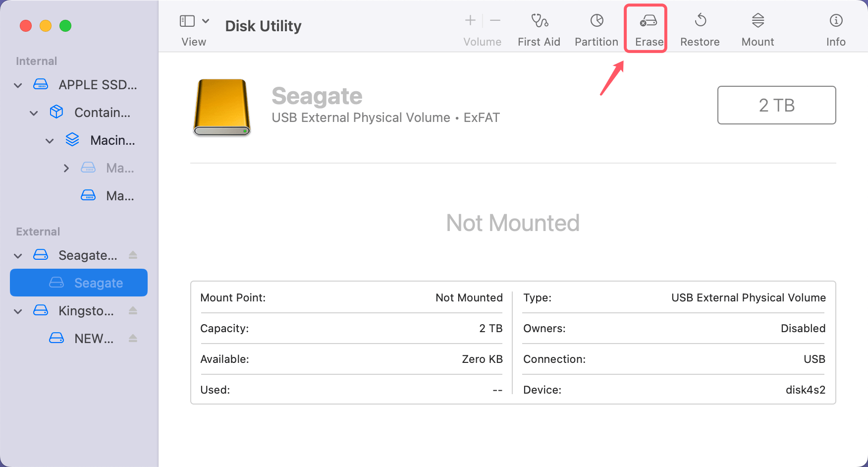Click the Remove Volume minus icon
Image resolution: width=868 pixels, height=467 pixels.
point(495,20)
